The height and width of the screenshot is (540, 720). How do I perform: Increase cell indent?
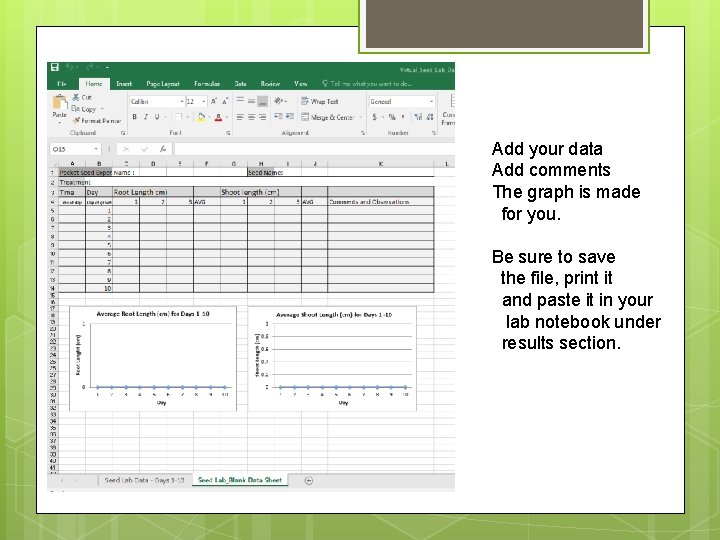290,117
